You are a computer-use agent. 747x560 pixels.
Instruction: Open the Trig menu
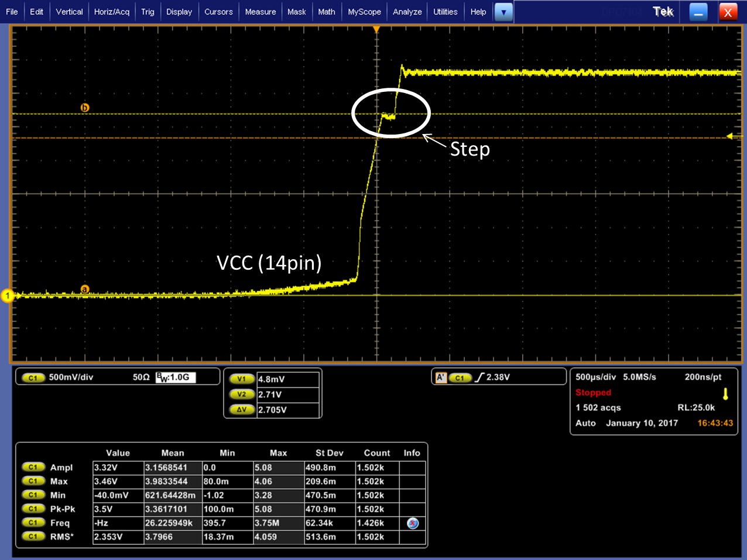(x=148, y=12)
